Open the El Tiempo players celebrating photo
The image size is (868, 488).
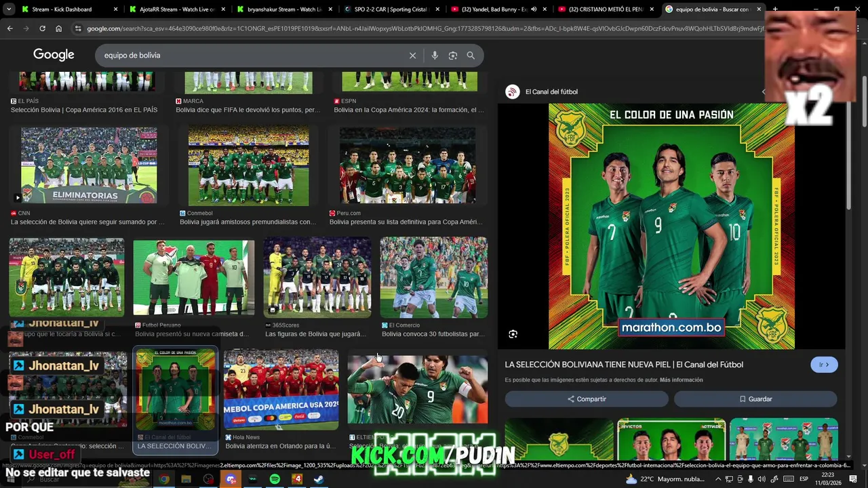[417, 389]
